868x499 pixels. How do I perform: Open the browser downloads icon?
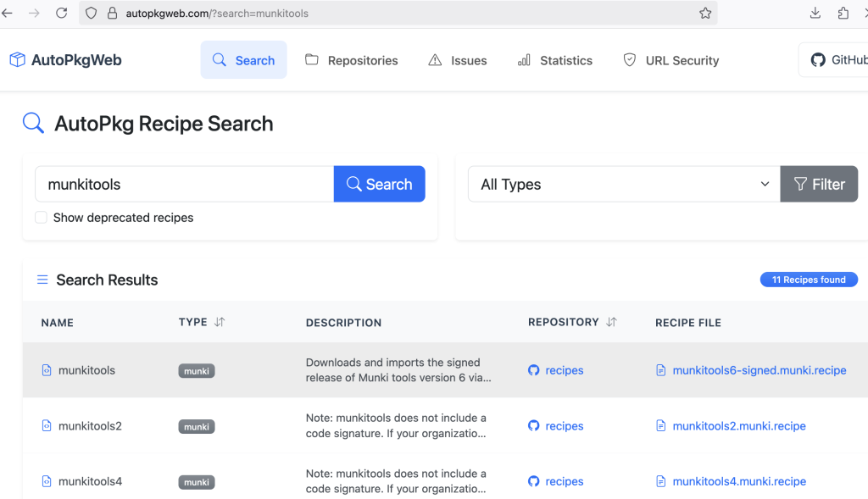[815, 13]
